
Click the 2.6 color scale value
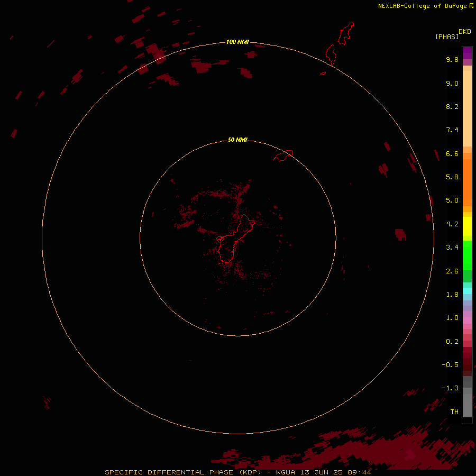(452, 271)
